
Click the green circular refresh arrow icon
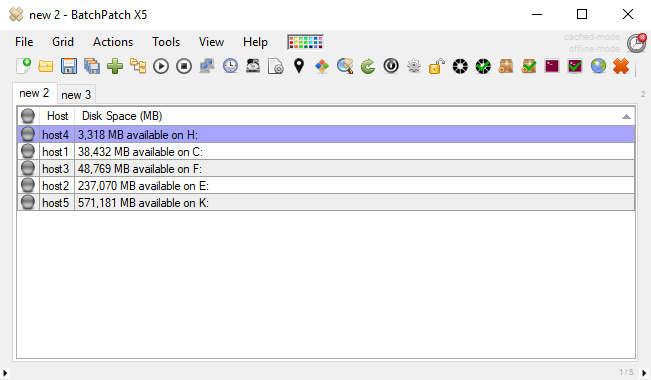368,66
